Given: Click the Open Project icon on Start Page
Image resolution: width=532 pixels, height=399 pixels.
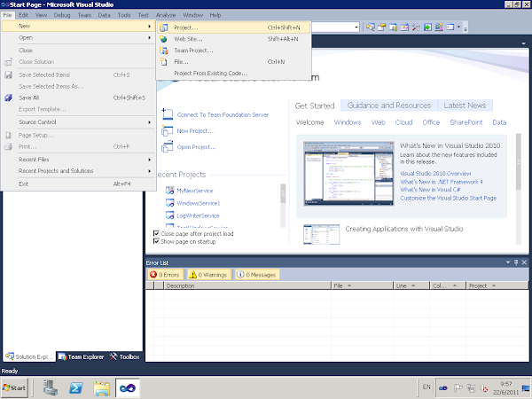Looking at the screenshot, I should click(167, 147).
